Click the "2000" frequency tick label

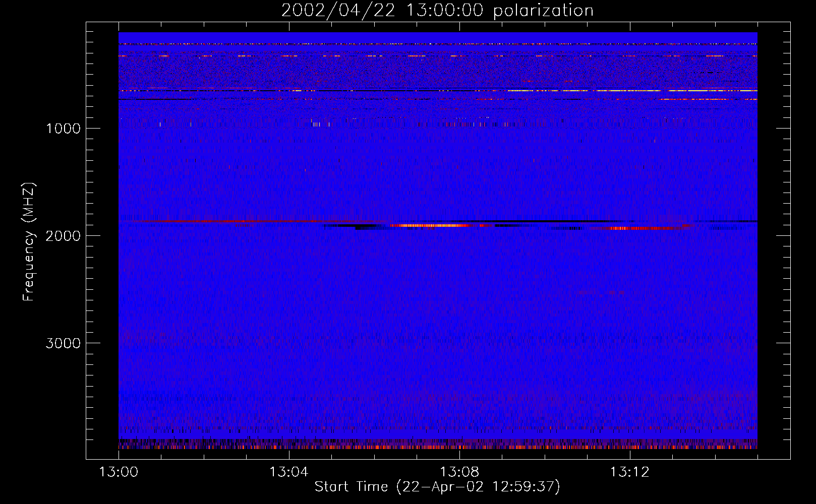[x=63, y=236]
